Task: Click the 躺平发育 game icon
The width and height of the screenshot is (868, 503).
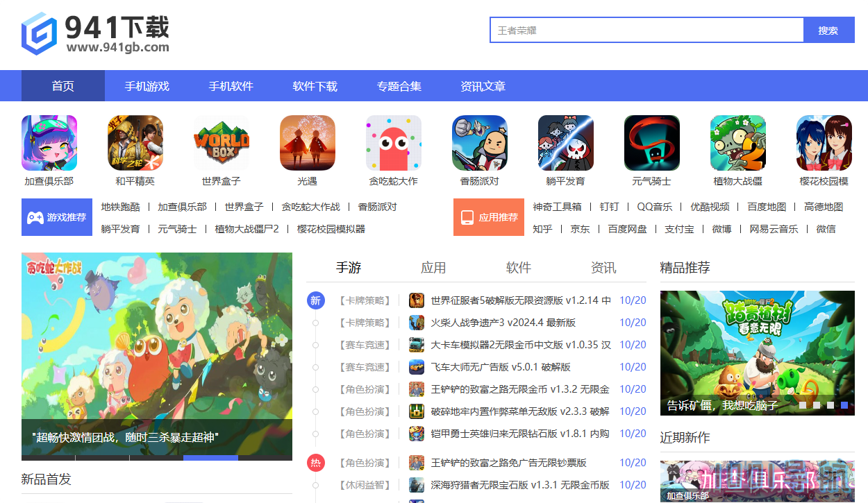Action: pos(565,143)
